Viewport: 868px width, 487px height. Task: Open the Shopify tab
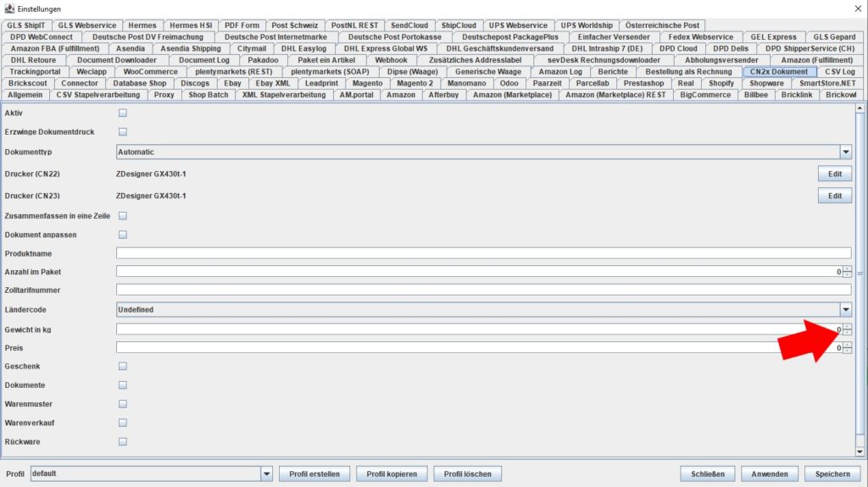721,83
